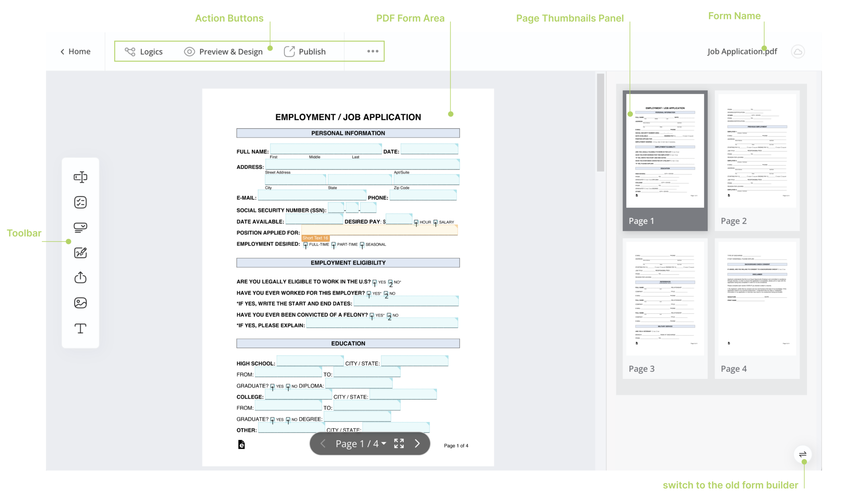
Task: Switch to the old form builder
Action: coord(802,454)
